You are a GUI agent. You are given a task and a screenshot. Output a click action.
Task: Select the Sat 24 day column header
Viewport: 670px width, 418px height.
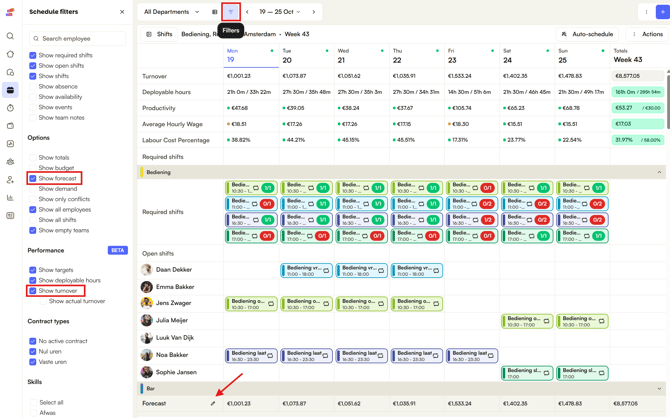527,56
